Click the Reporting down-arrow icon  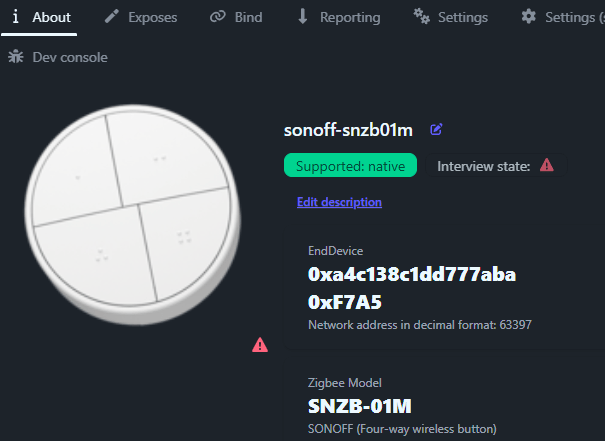click(303, 17)
